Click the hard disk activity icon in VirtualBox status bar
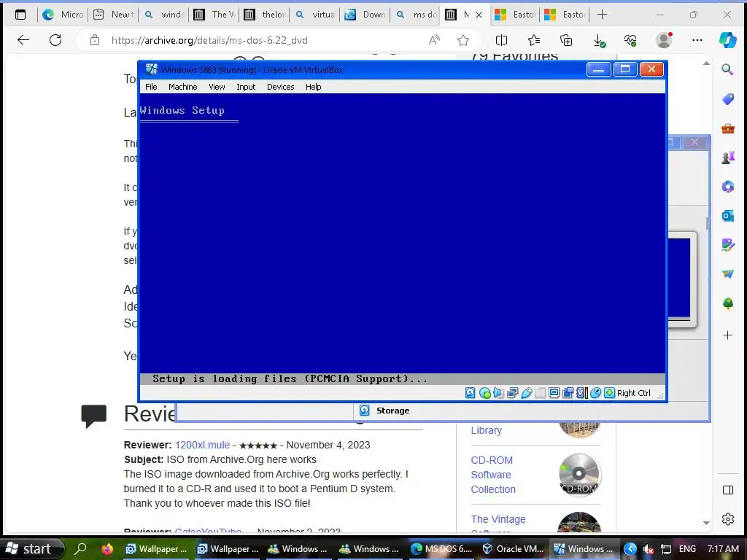The width and height of the screenshot is (747, 560). (471, 393)
